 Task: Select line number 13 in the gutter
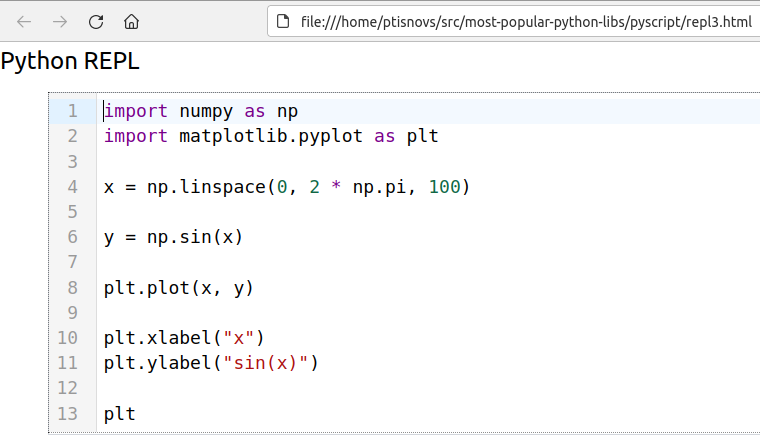tap(68, 413)
